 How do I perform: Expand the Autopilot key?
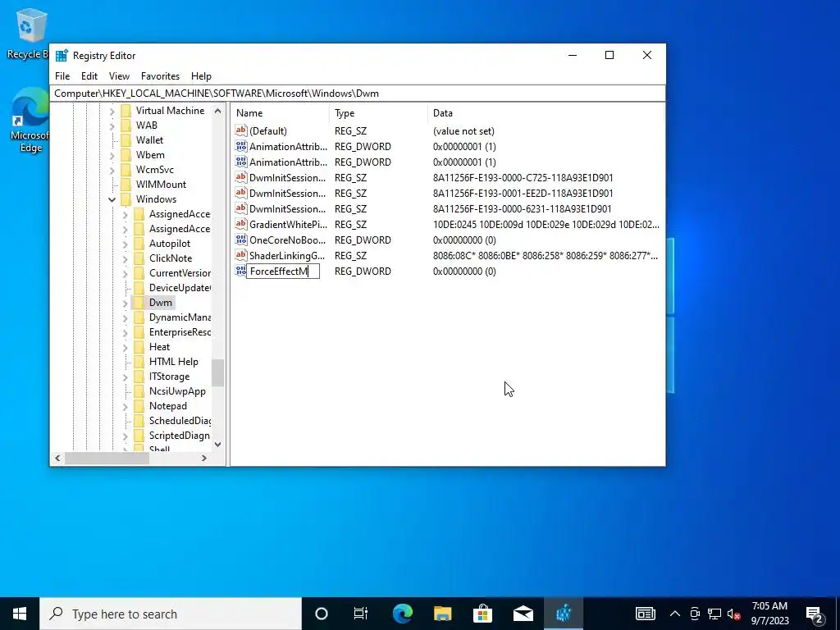[125, 244]
